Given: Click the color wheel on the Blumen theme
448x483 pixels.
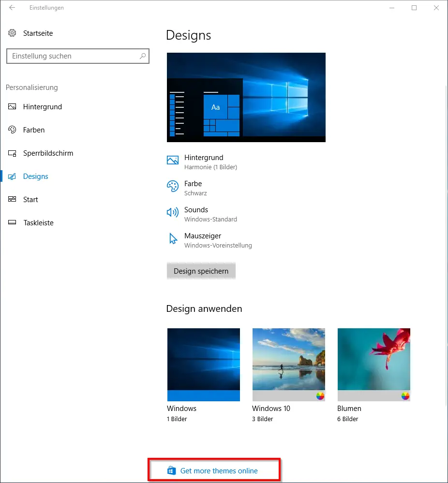Looking at the screenshot, I should click(x=405, y=396).
